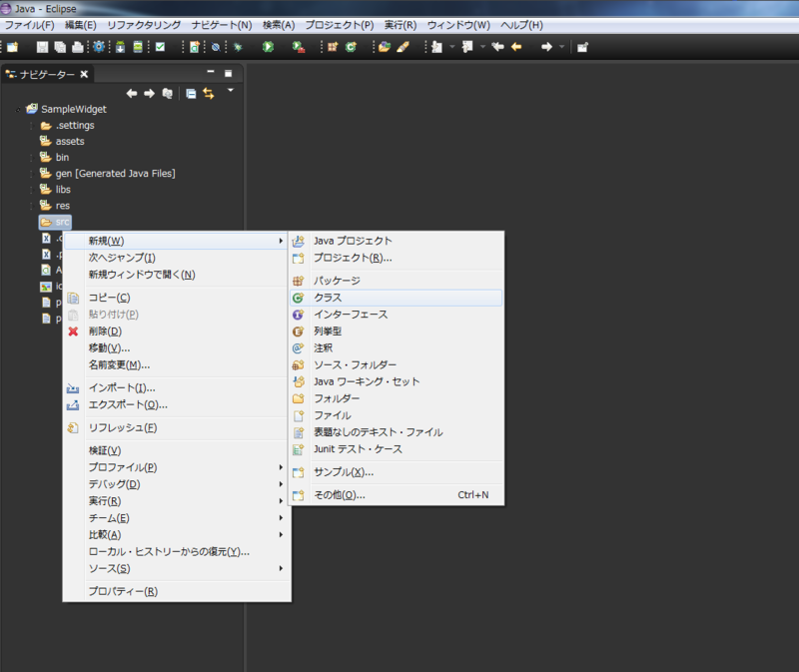Expand the ソース(S) context submenu arrow
799x672 pixels.
(x=281, y=568)
